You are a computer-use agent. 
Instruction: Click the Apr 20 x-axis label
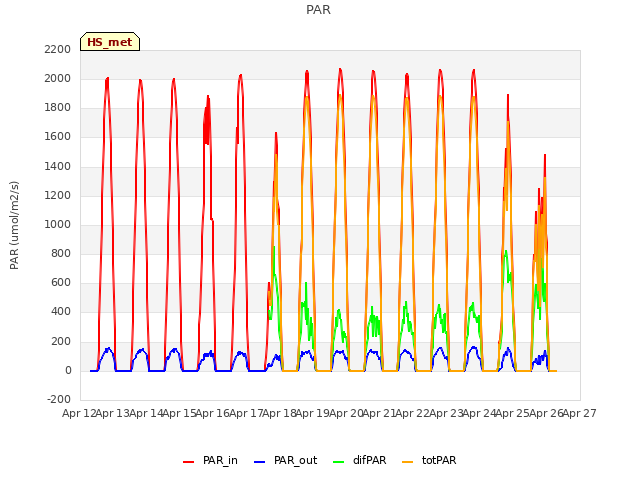pyautogui.click(x=346, y=413)
